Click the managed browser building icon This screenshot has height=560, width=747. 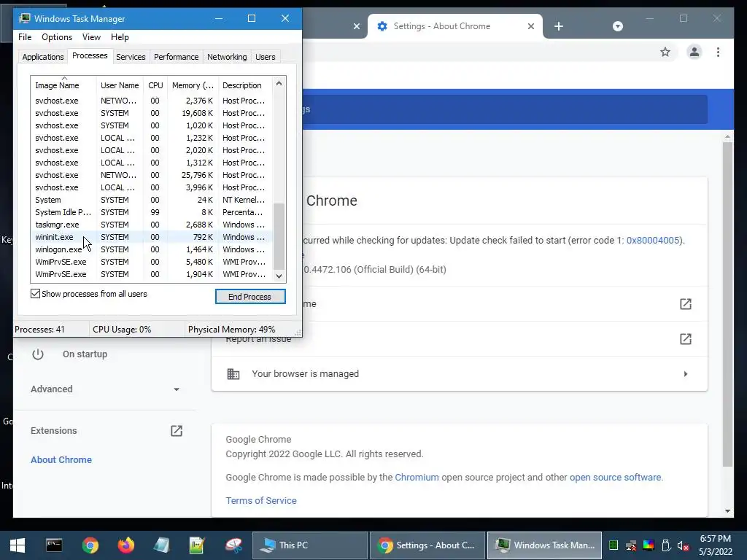pos(233,374)
